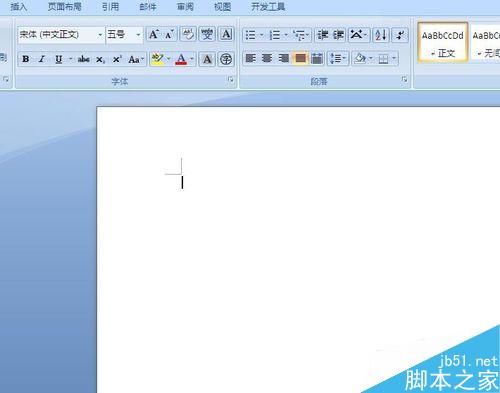Switch to the 邮件 tab
This screenshot has width=500, height=393.
coord(148,7)
